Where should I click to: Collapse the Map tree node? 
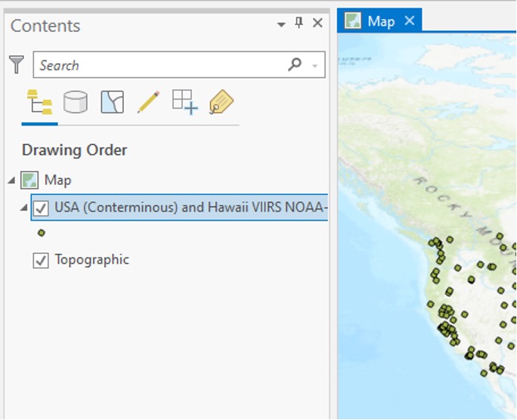11,181
